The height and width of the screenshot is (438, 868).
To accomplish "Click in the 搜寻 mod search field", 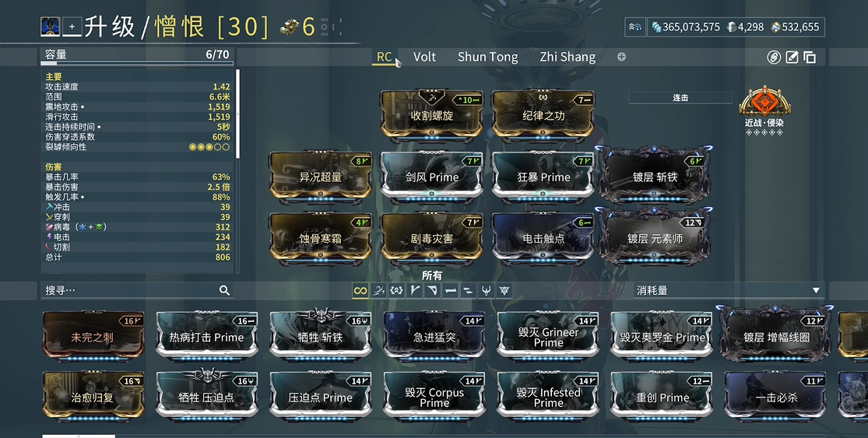I will point(128,290).
